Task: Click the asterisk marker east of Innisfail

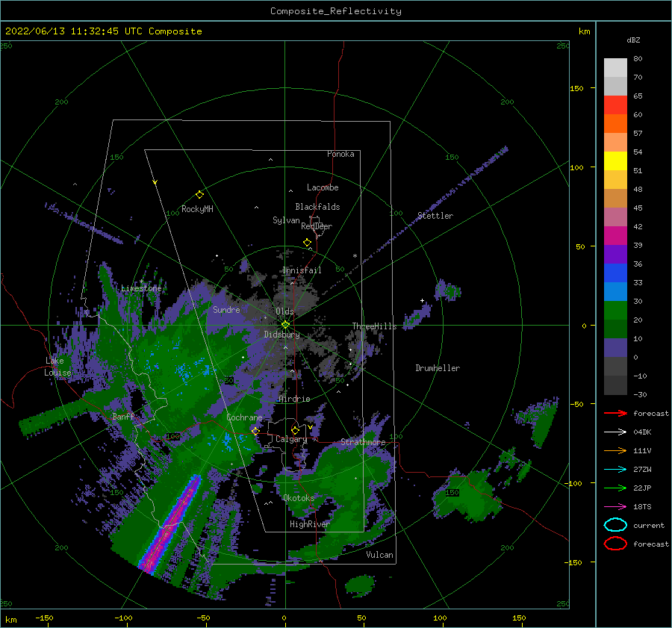Action: (x=355, y=256)
